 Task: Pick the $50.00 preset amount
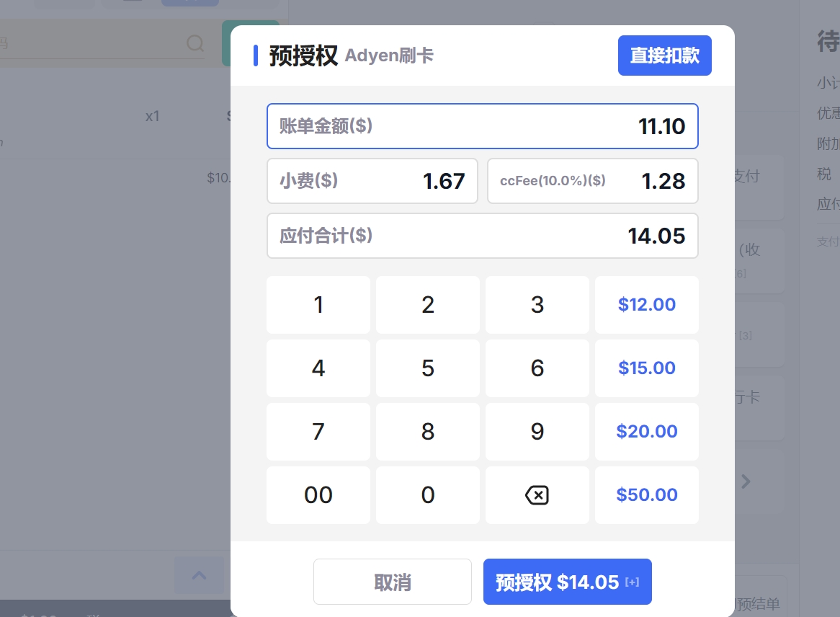(x=646, y=495)
